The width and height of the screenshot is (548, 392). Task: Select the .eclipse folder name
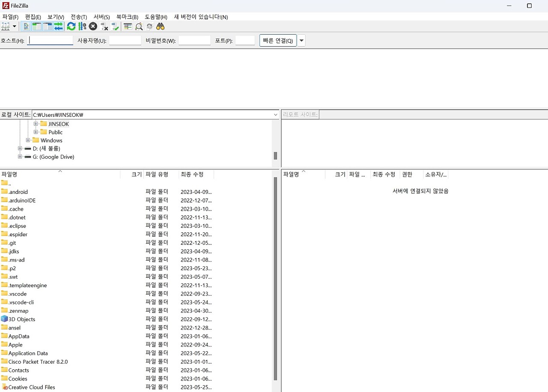pyautogui.click(x=17, y=226)
